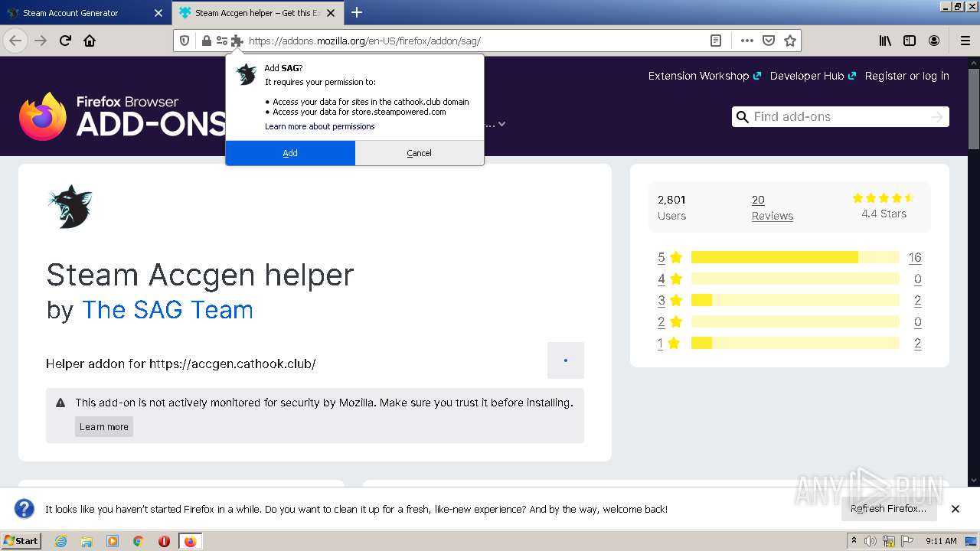This screenshot has width=980, height=551.
Task: Open Learn more about permissions link
Action: (320, 126)
